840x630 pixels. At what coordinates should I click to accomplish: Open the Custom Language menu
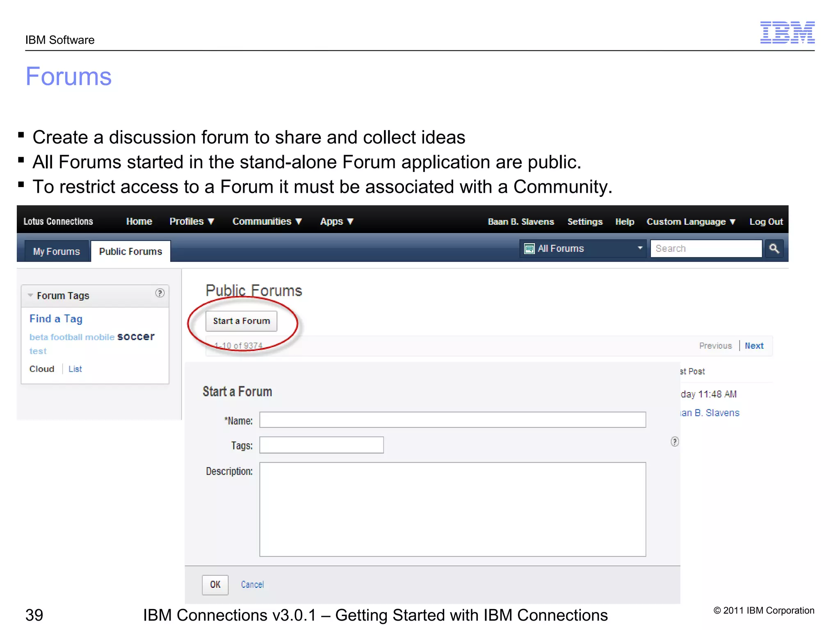(691, 221)
